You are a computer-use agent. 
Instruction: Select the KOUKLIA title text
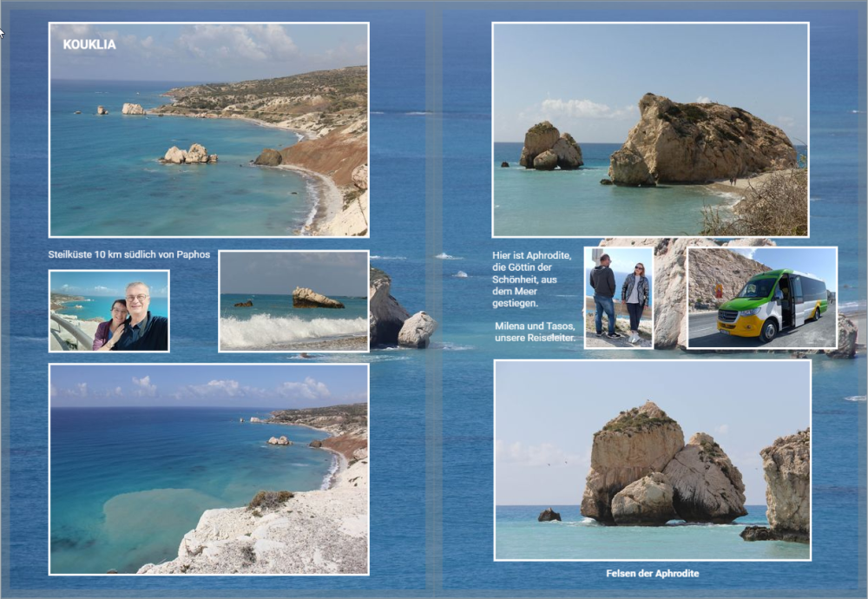tap(89, 45)
